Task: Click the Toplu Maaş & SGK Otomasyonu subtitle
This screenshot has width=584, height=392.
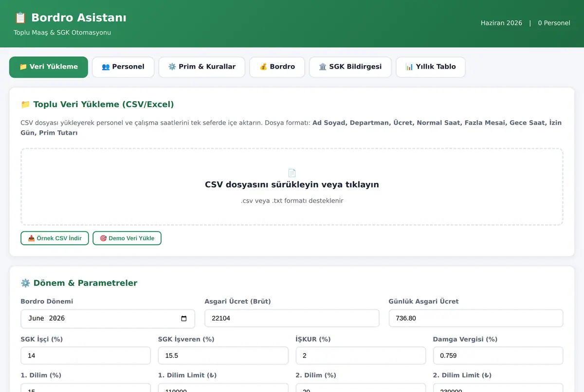Action: coord(62,33)
